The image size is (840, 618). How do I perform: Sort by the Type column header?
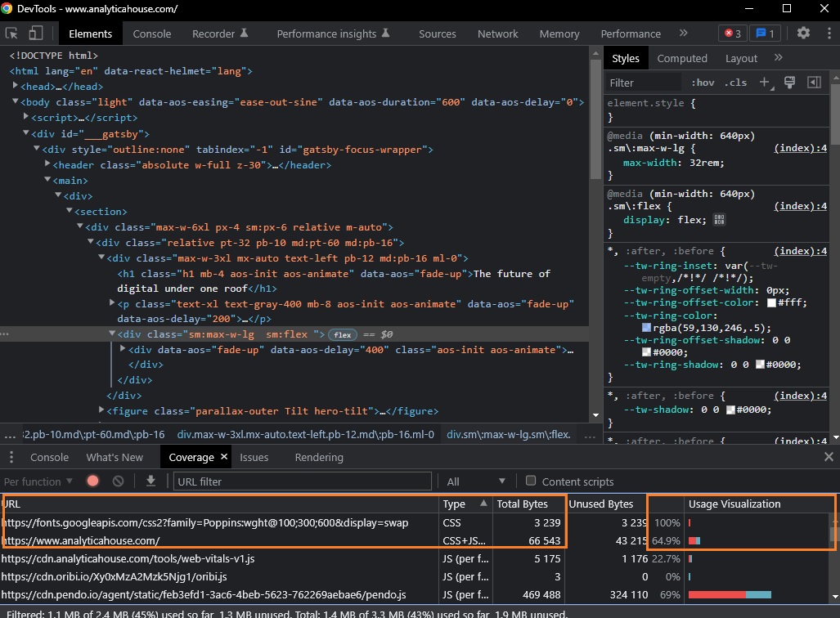[465, 504]
